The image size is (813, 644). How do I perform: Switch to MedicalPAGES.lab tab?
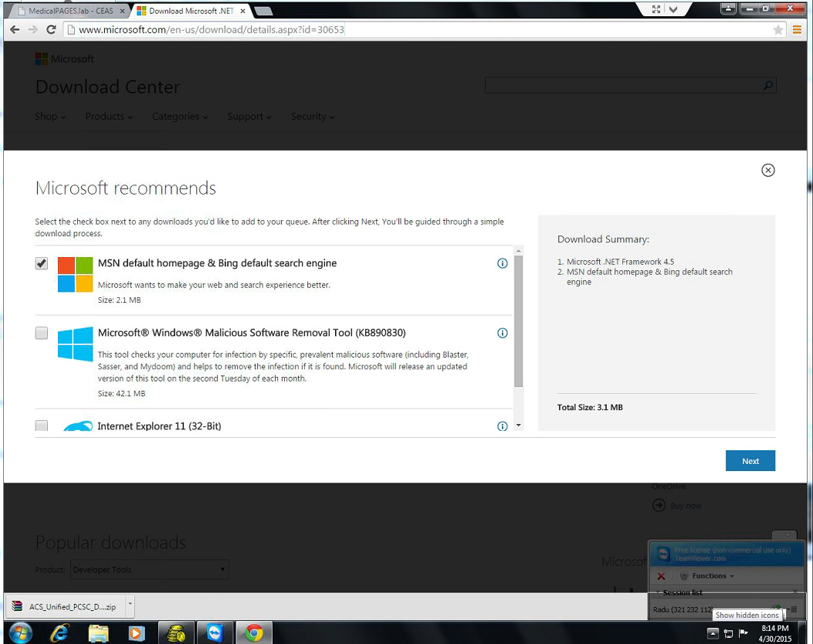tap(70, 11)
